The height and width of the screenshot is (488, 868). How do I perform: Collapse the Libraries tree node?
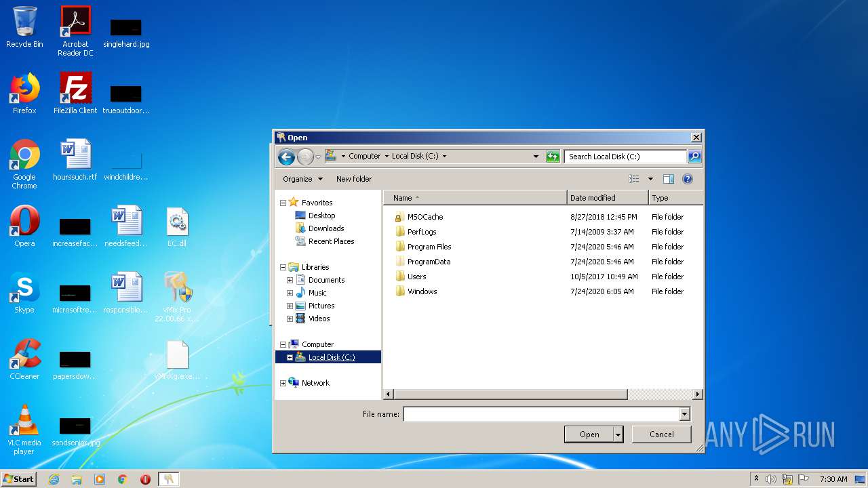click(283, 267)
